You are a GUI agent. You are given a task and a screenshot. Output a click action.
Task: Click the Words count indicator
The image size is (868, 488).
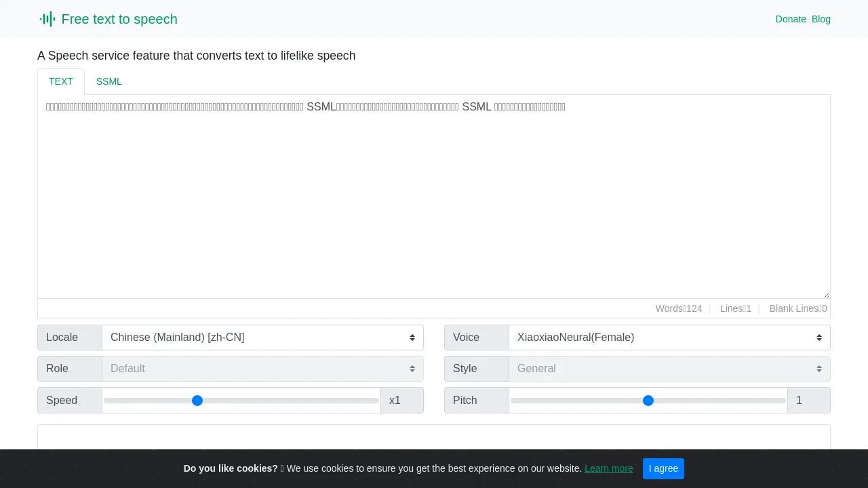[x=678, y=308]
